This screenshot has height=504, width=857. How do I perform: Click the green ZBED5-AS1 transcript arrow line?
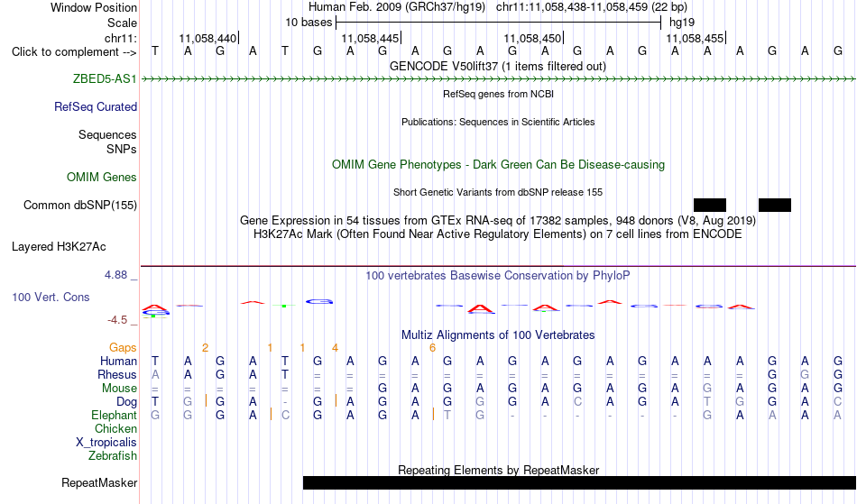499,79
